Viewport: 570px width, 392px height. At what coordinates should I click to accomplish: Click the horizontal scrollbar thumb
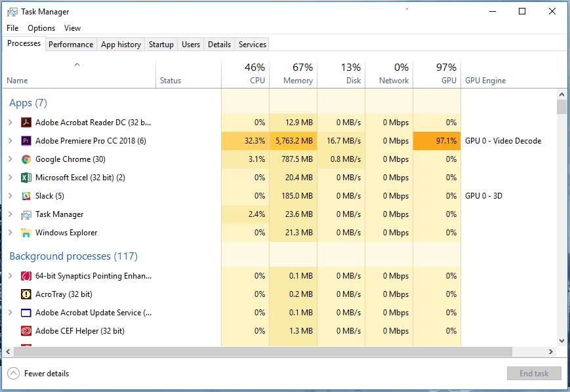[263, 351]
